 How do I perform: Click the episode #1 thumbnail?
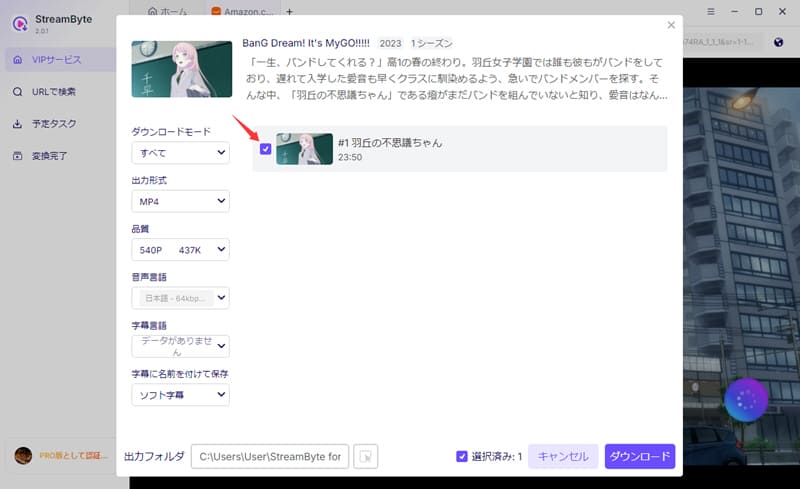click(304, 149)
